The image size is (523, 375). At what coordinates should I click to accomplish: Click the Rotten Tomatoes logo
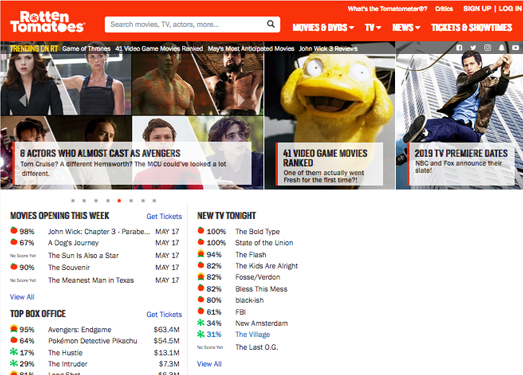pos(47,22)
